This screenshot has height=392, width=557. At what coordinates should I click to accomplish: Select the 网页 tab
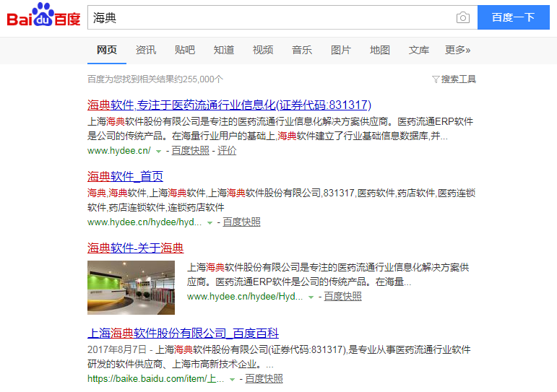[107, 50]
